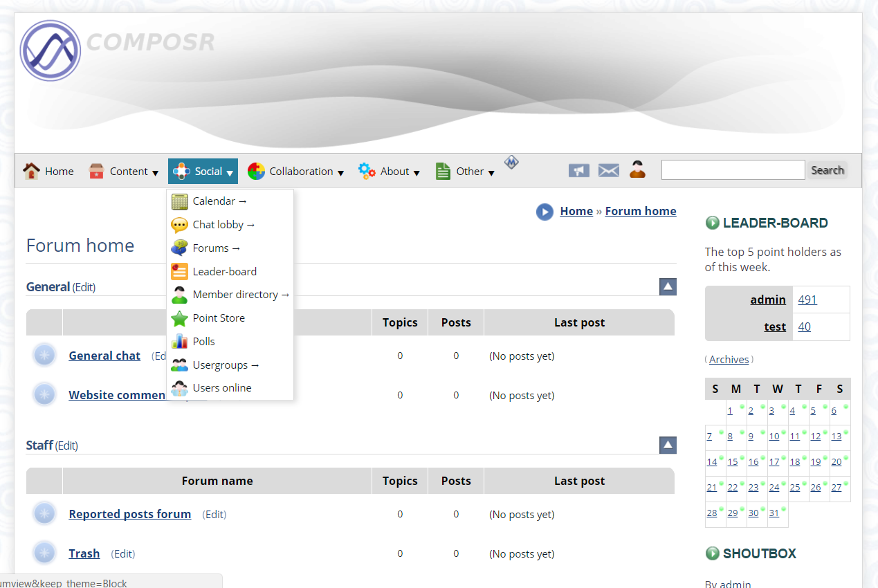The width and height of the screenshot is (878, 588).
Task: Click the play icon beside breadcrumbs
Action: (545, 212)
